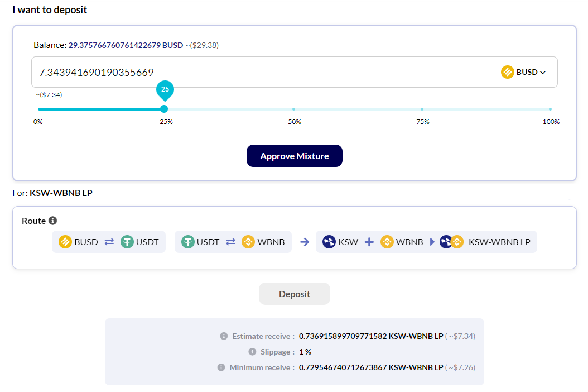Click the KSW token icon

coord(329,242)
